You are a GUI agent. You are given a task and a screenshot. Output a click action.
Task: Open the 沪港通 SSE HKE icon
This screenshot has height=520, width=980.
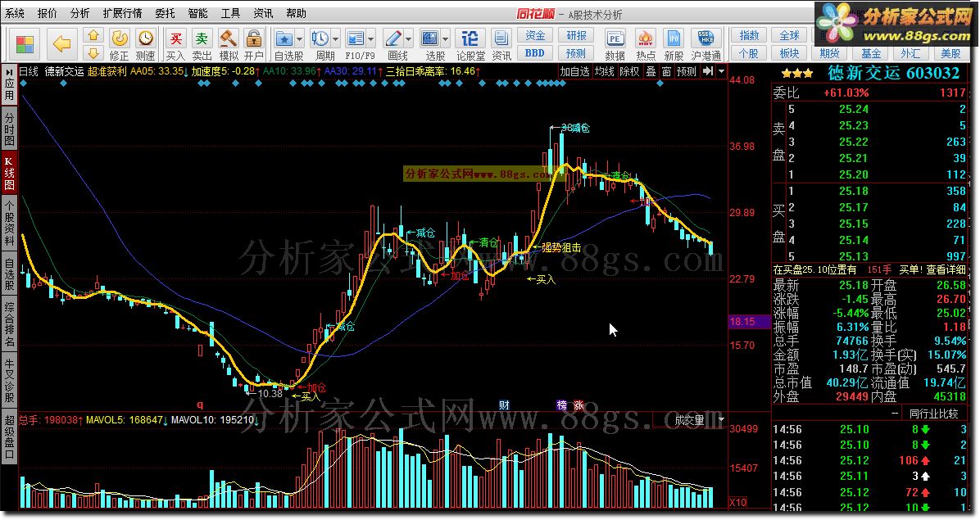click(x=706, y=38)
